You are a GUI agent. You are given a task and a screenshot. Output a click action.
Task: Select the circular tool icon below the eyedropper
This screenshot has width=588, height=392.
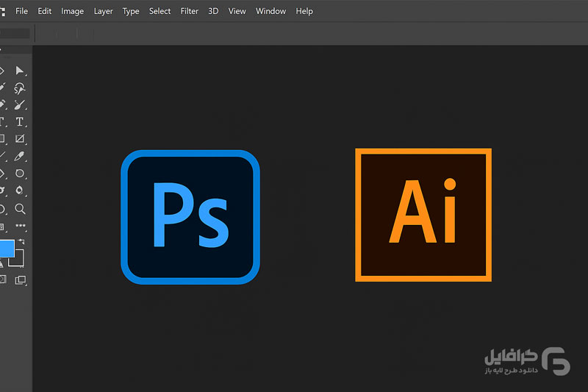coord(20,174)
